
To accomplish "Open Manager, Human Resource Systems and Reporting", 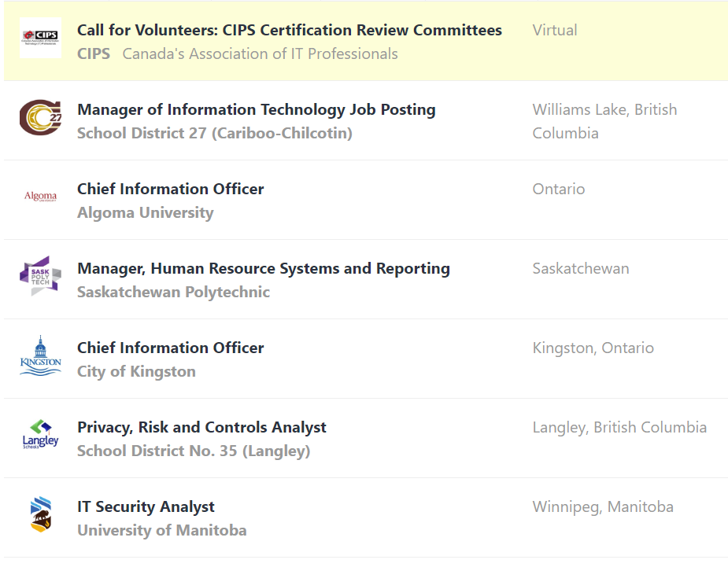I will (263, 268).
